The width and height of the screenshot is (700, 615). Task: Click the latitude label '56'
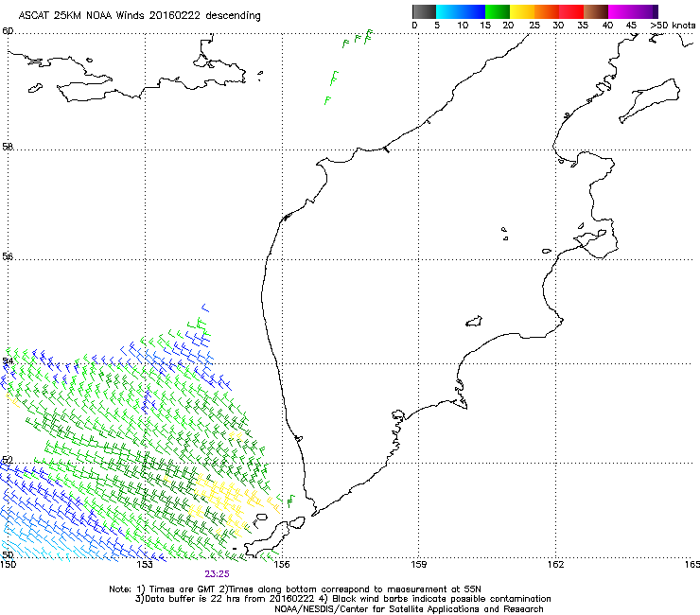[x=8, y=256]
